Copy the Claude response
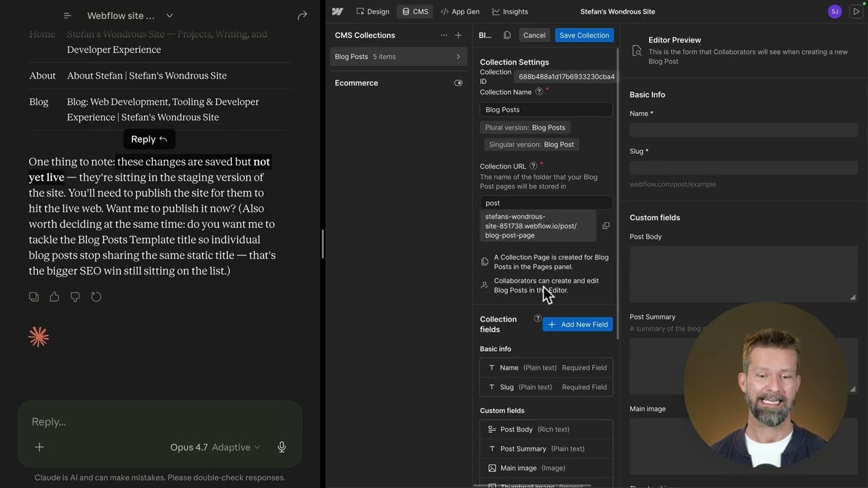This screenshot has width=868, height=488. [34, 297]
